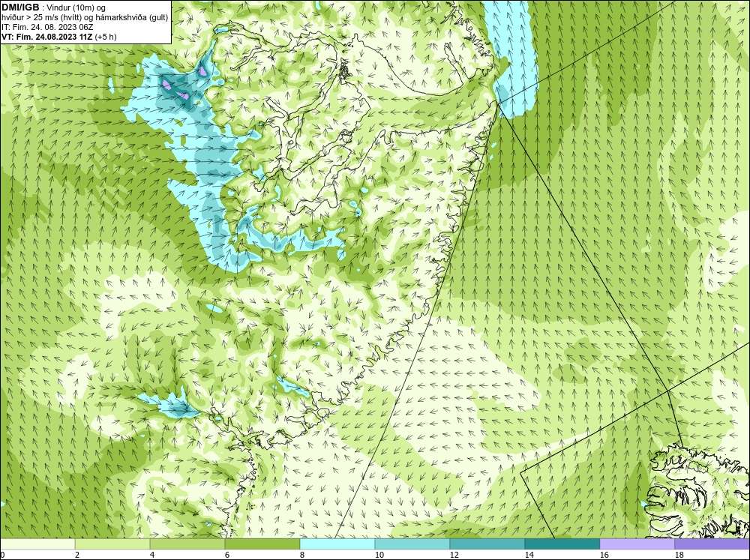Image resolution: width=750 pixels, height=560 pixels.
Task: Click the DMI/IGB title text
Action: [20, 7]
